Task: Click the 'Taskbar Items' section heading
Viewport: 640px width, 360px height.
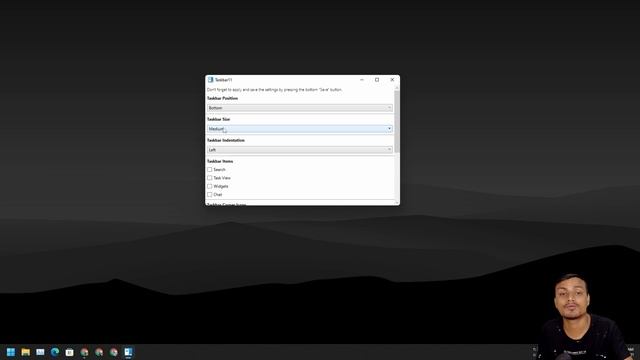Action: (220, 161)
